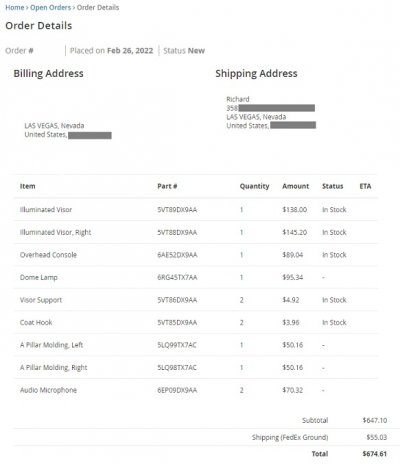Click the Item column header
400x464 pixels.
(28, 186)
